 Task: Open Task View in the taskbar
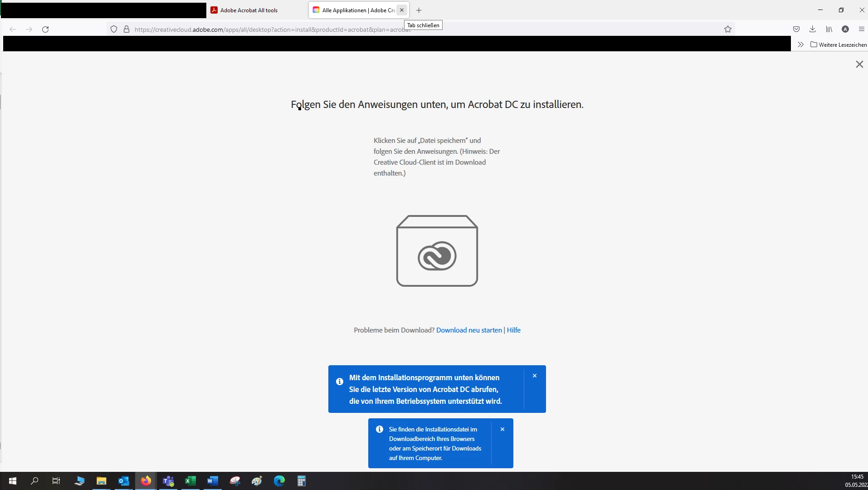(x=56, y=481)
